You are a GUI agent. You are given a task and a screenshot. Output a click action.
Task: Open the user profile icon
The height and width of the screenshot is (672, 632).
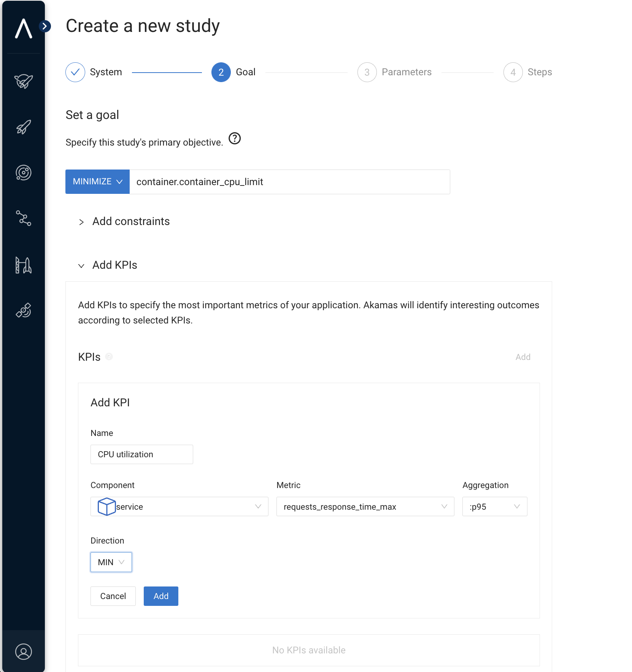pyautogui.click(x=23, y=651)
